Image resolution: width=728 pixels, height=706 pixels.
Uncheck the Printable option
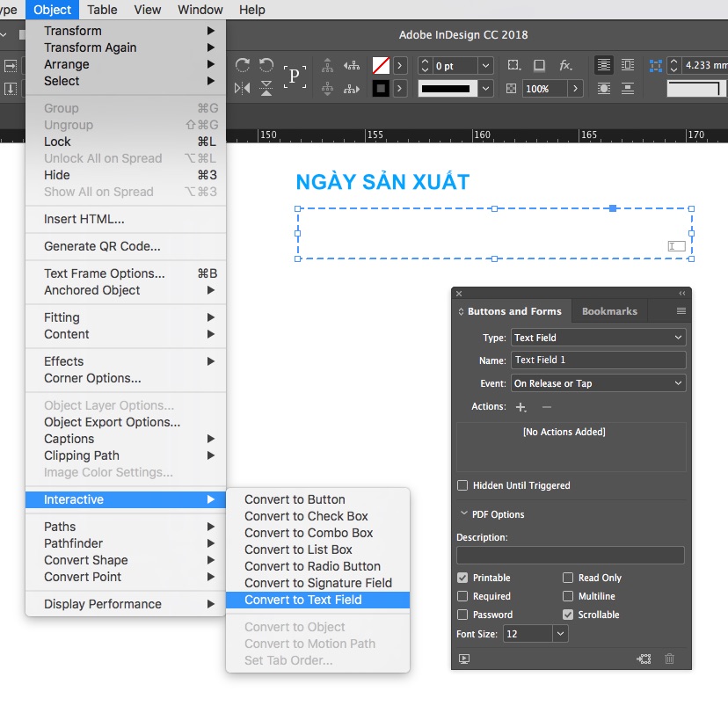point(462,578)
